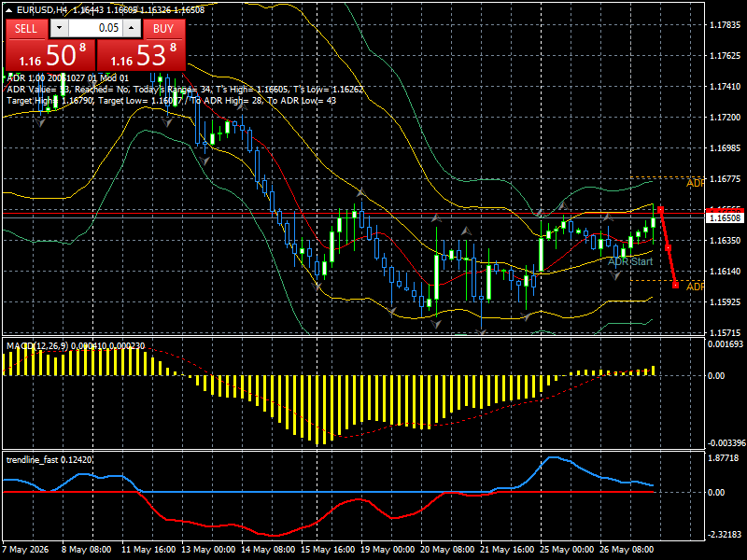Click the MACD scale value 0.001693
Image resolution: width=747 pixels, height=560 pixels.
(726, 344)
